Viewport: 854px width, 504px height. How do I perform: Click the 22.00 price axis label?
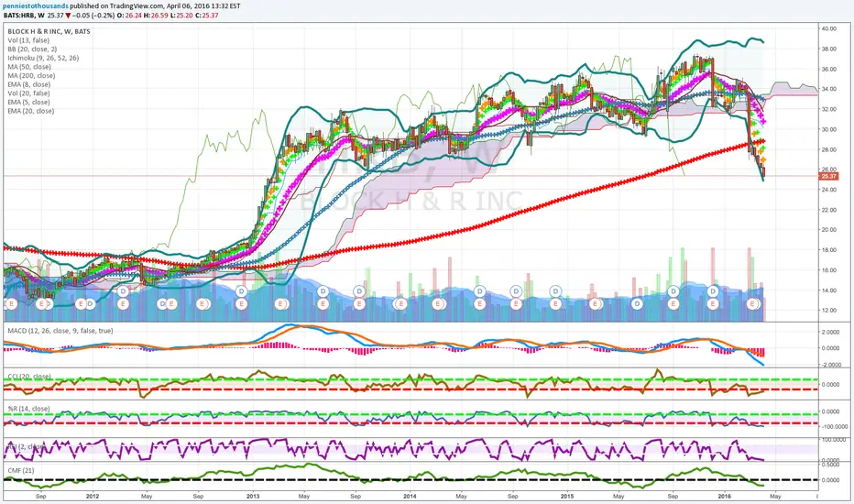coord(829,210)
